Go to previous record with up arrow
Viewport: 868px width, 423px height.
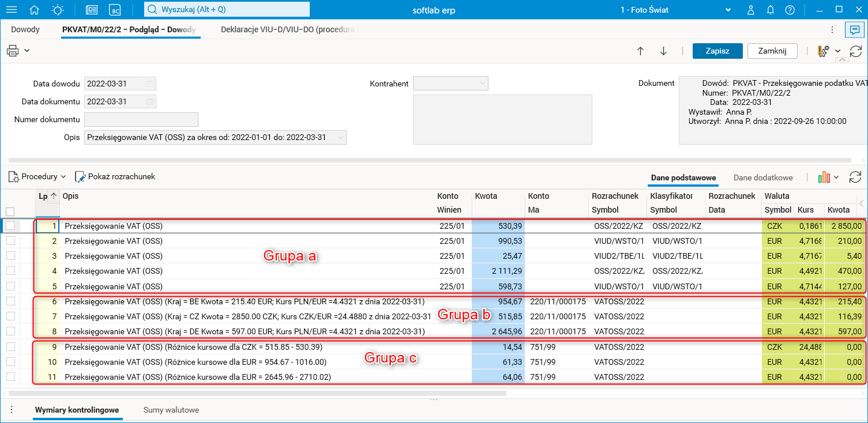point(640,51)
